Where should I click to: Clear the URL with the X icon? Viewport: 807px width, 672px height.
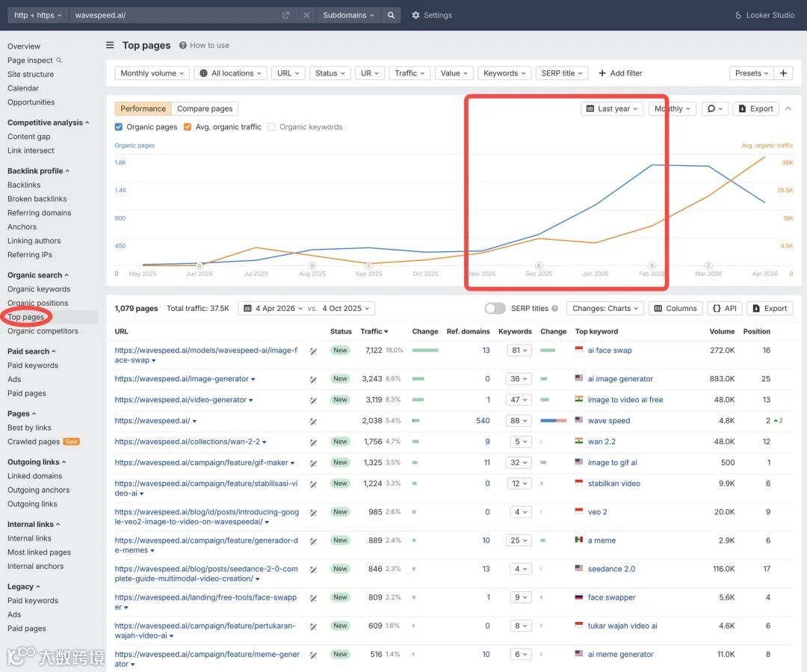pyautogui.click(x=307, y=16)
